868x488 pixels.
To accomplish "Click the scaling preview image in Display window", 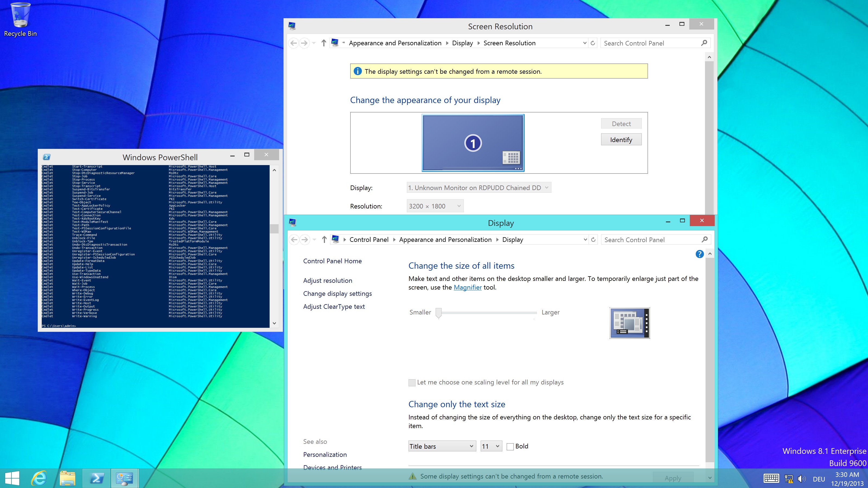I will [629, 323].
